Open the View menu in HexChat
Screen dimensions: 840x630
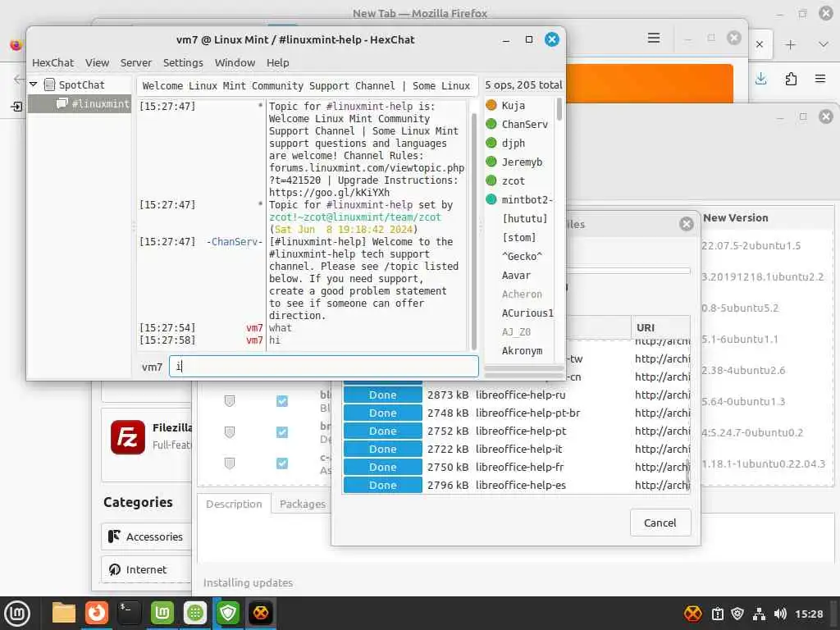pos(97,62)
